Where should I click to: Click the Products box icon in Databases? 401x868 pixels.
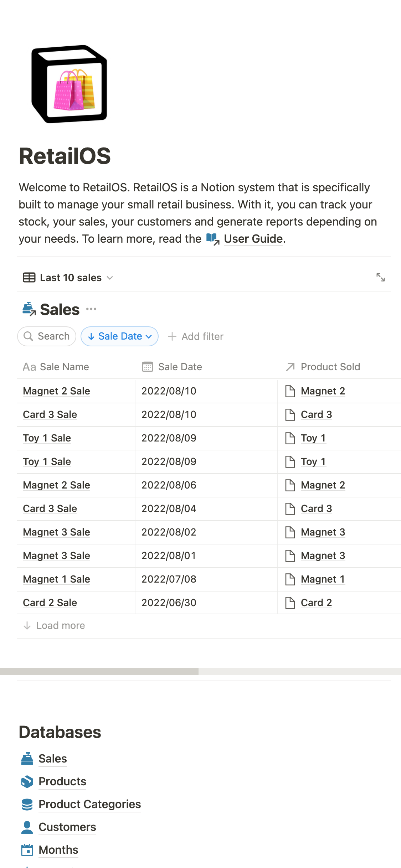coord(27,781)
